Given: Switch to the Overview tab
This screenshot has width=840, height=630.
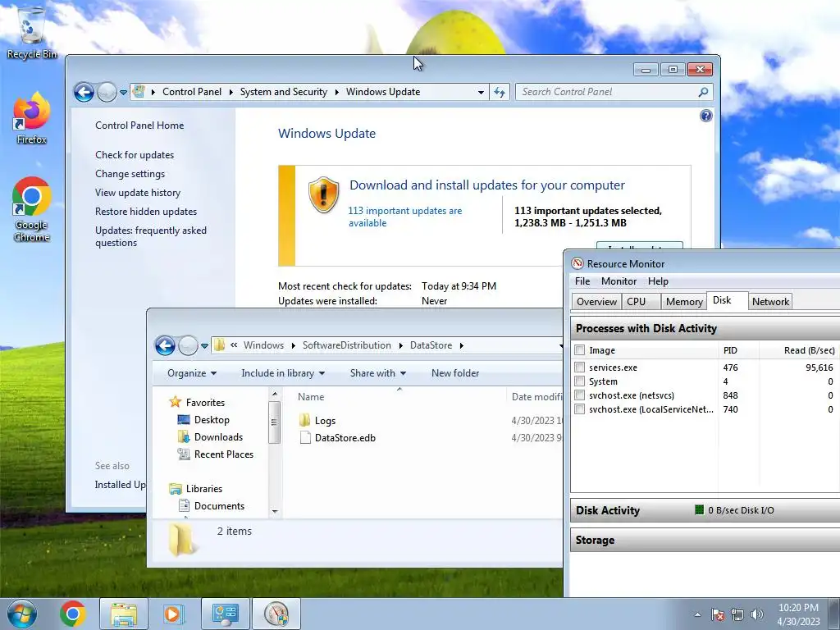Looking at the screenshot, I should coord(596,302).
